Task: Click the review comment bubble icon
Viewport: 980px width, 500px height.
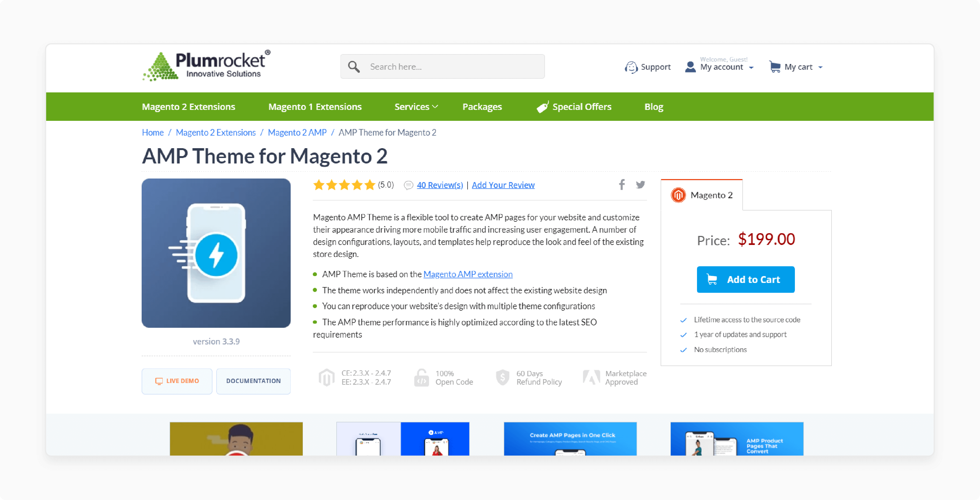Action: 408,185
